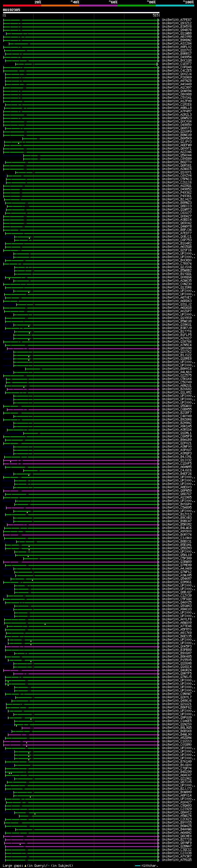This screenshot has height=868, width=197.
Task: Select the UniRef100_B4EF26 row label
Action: 177,474
